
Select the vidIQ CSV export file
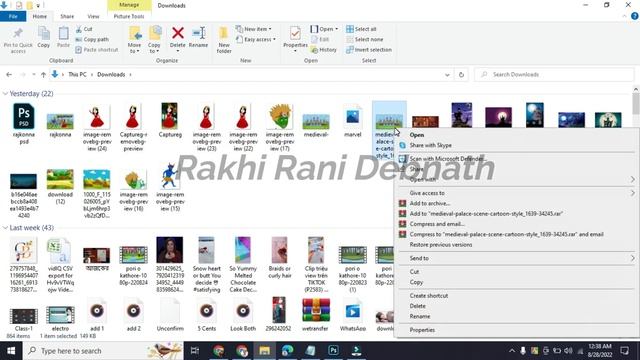pos(60,266)
